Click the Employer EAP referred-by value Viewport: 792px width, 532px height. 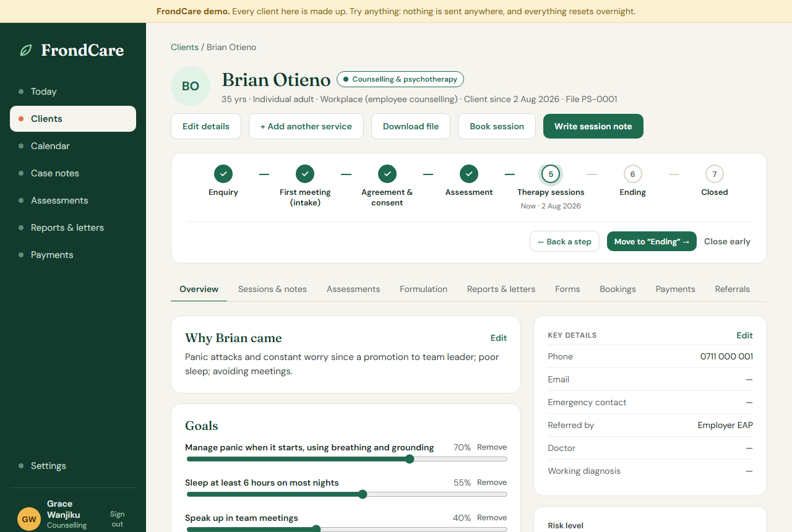point(725,425)
